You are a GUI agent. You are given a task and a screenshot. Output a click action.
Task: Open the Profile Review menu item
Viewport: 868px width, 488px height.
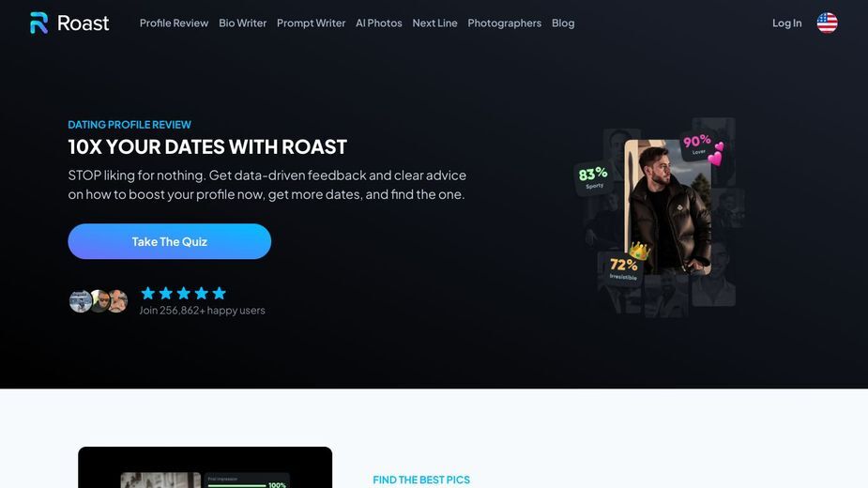pyautogui.click(x=174, y=23)
